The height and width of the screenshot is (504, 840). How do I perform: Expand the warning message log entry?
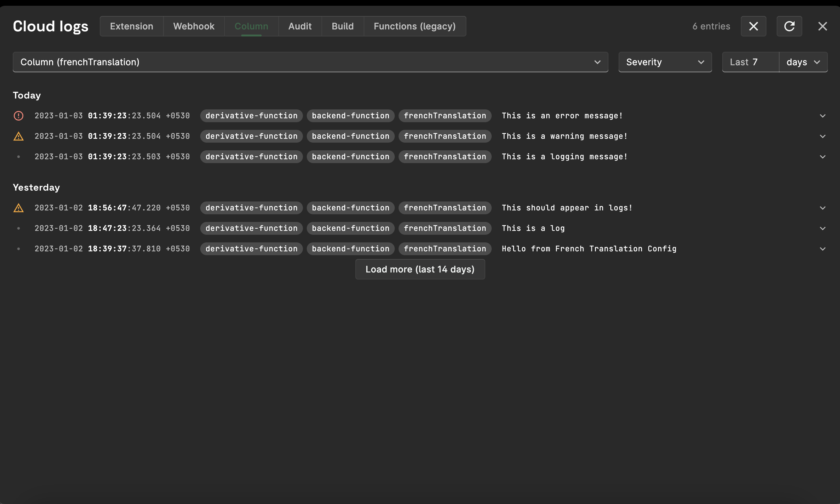pos(822,136)
